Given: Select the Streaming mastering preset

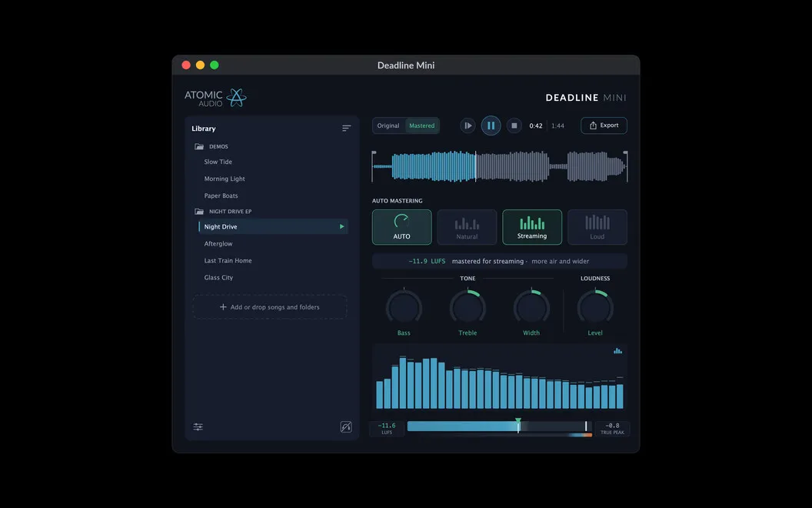Looking at the screenshot, I should [532, 227].
